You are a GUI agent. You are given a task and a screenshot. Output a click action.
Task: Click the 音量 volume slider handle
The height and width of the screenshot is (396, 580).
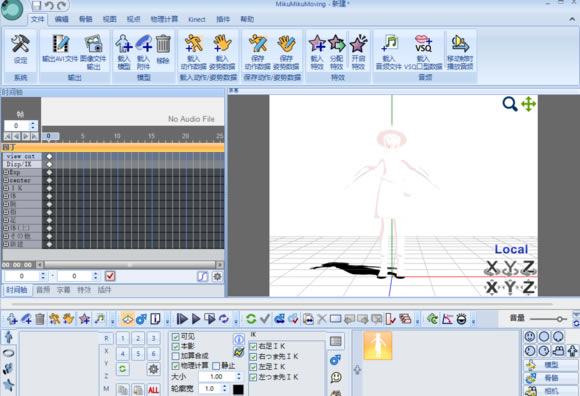(x=560, y=319)
